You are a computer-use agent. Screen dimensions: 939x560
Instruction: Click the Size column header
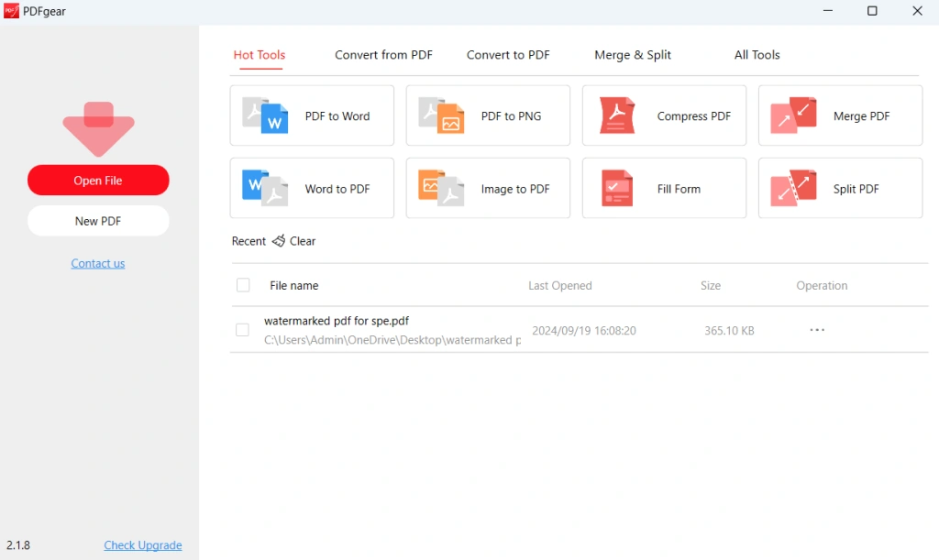[711, 286]
